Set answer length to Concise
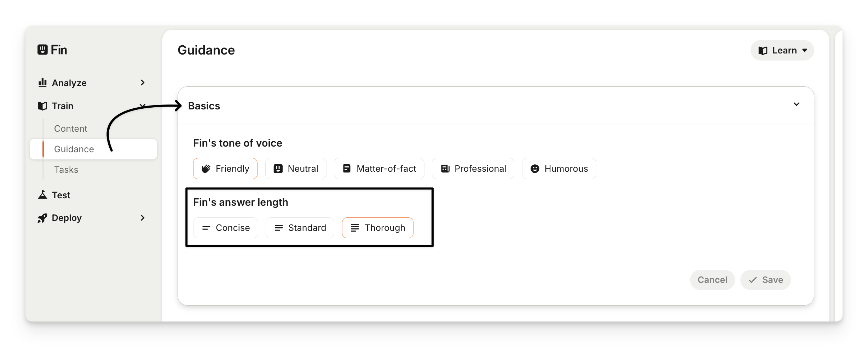The image size is (868, 347). pos(226,228)
